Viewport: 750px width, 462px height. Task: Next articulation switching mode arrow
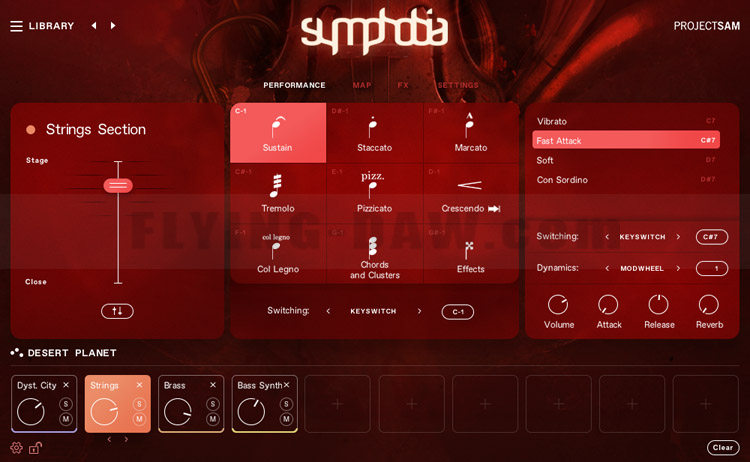pos(419,311)
